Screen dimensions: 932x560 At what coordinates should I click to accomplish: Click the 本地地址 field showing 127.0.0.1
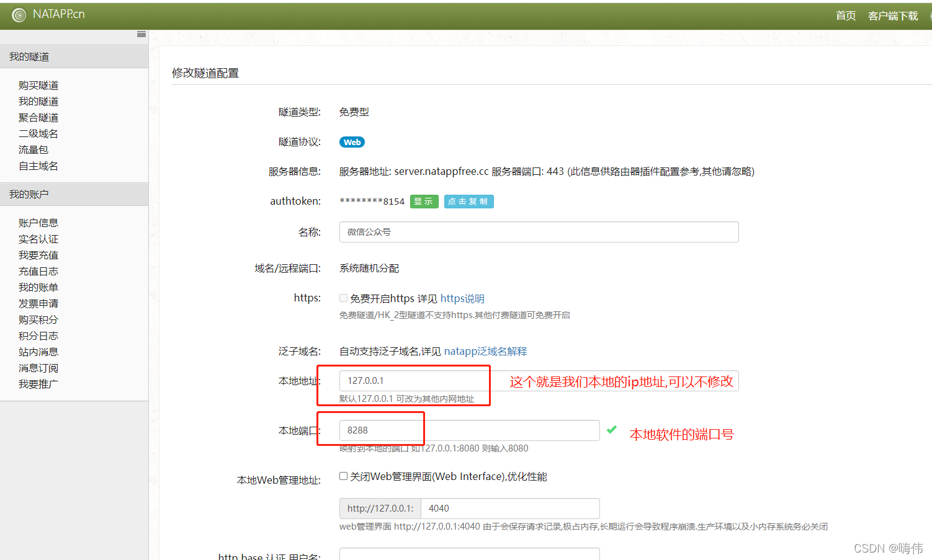pyautogui.click(x=539, y=381)
